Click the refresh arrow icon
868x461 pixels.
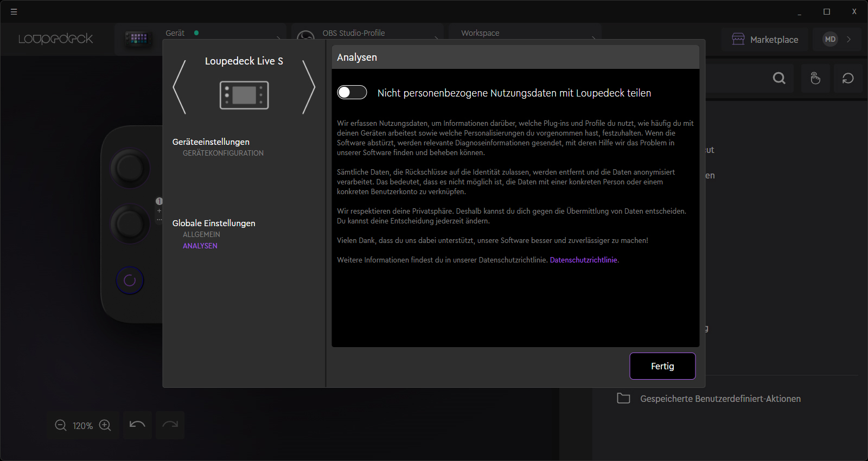pos(848,78)
